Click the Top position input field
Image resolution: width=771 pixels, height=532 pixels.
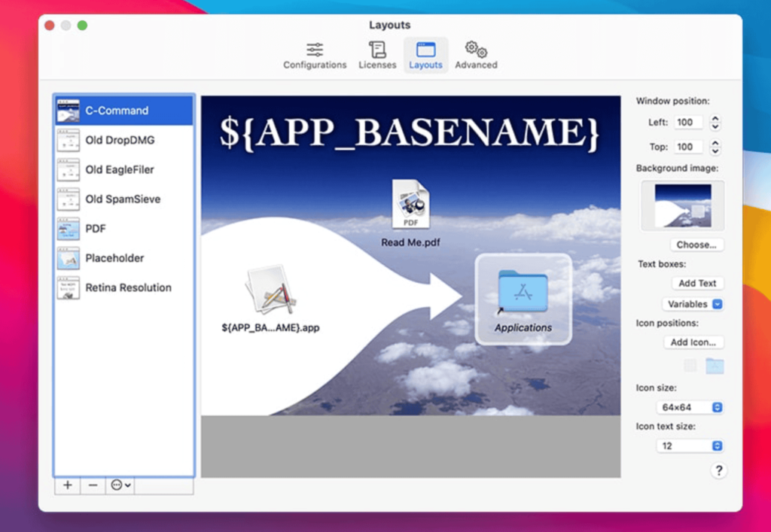click(689, 146)
